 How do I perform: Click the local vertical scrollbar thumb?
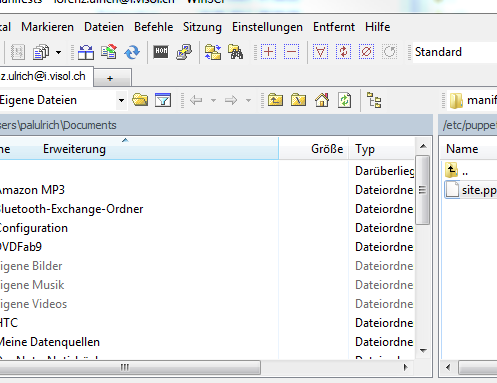point(423,190)
